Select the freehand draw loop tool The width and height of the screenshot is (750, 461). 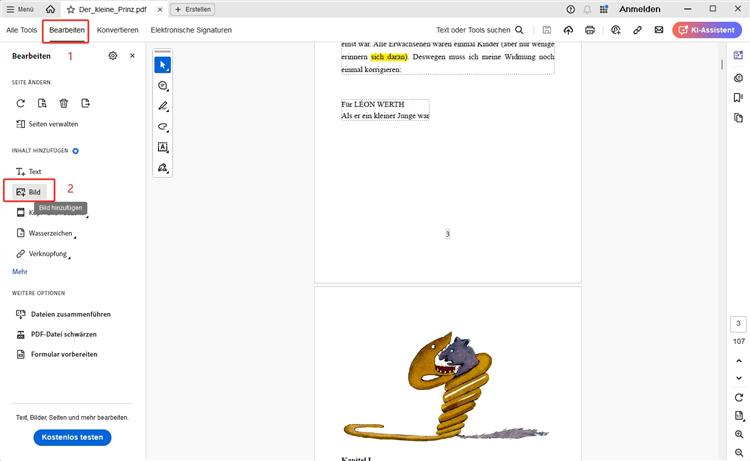point(163,127)
